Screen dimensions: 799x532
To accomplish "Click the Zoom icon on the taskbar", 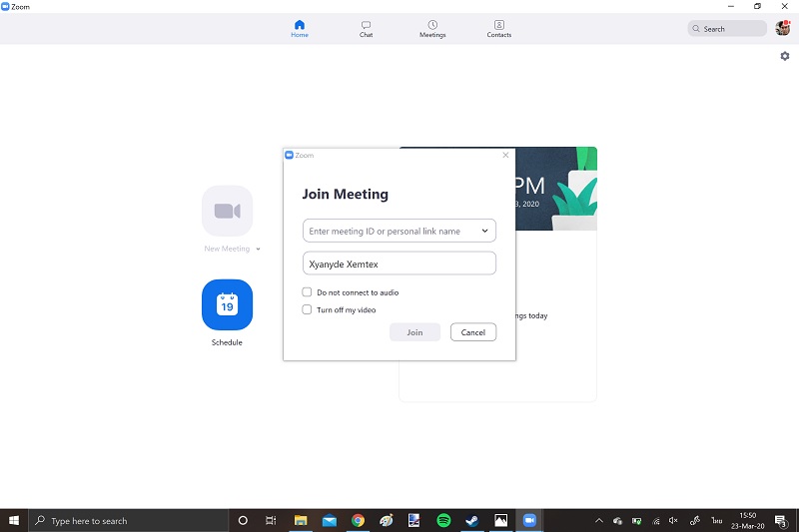I will (529, 520).
